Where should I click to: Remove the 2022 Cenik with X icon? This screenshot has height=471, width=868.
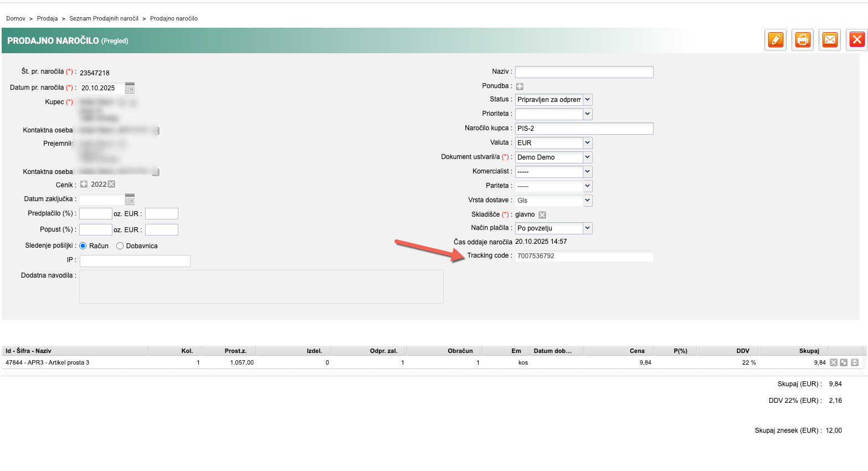click(x=111, y=185)
